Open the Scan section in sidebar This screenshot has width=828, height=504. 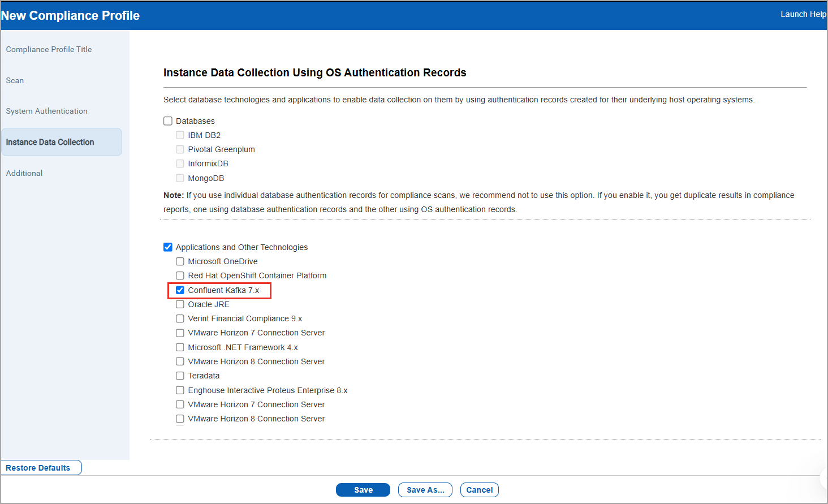click(x=15, y=80)
